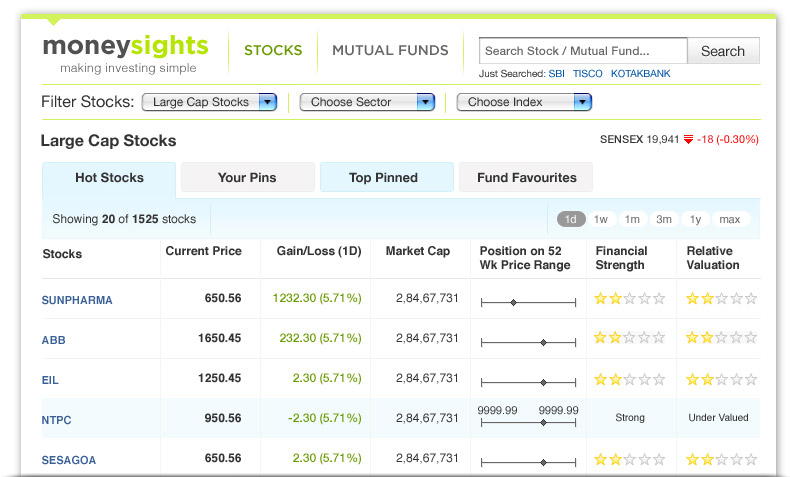790x477 pixels.
Task: Open the Choose Index dropdown
Action: pos(524,102)
